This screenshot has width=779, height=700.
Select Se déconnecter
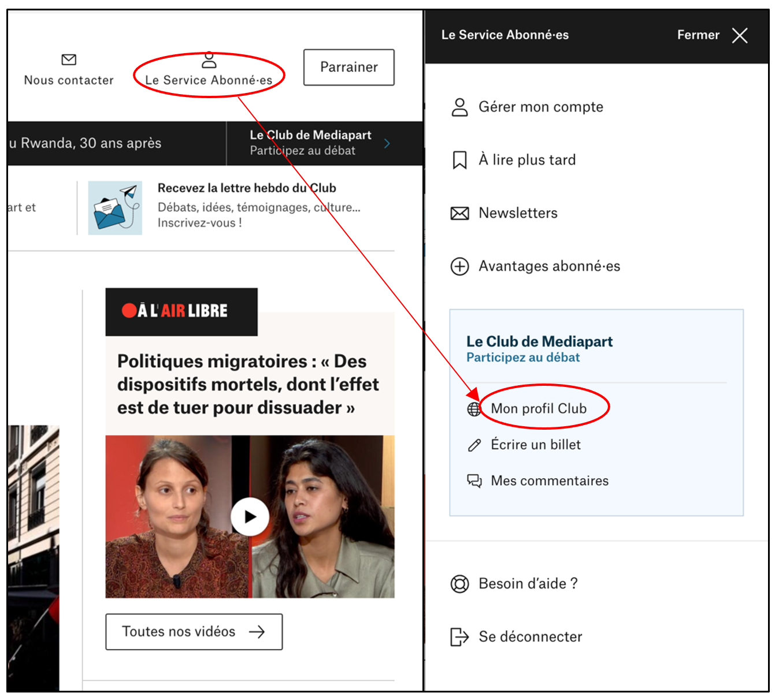(531, 637)
